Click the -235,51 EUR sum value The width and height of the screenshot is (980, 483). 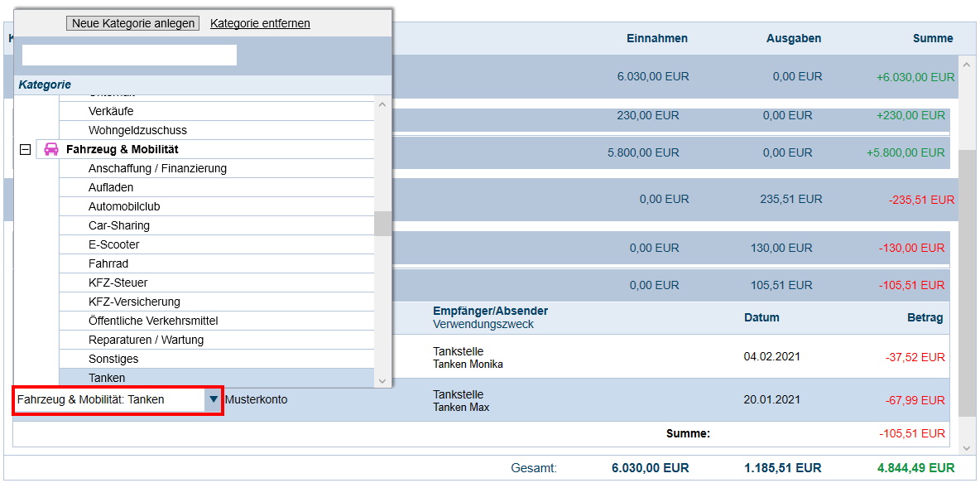(x=921, y=200)
